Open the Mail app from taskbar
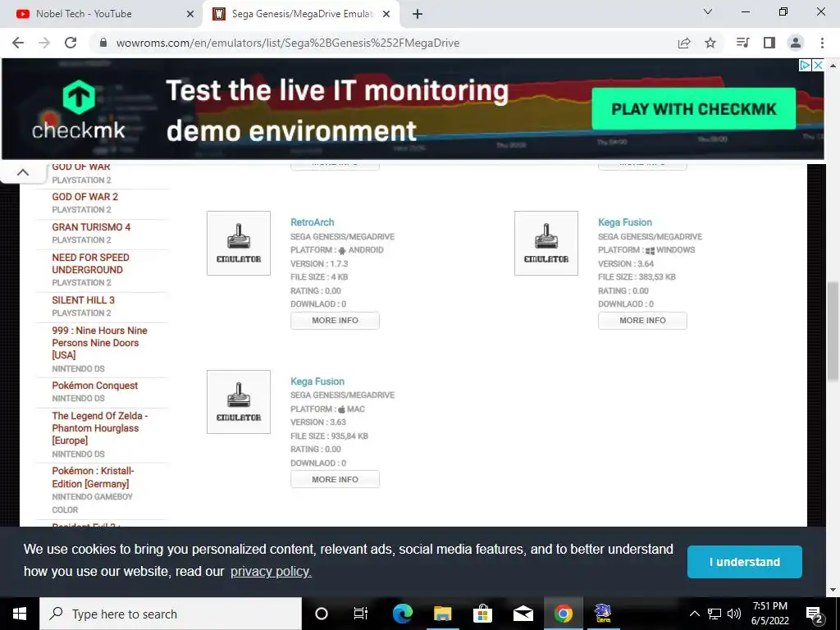This screenshot has width=840, height=630. coord(523,614)
